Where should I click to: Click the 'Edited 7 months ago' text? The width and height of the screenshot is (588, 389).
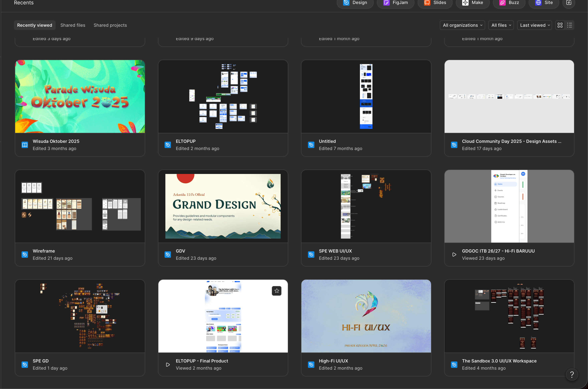tap(341, 148)
